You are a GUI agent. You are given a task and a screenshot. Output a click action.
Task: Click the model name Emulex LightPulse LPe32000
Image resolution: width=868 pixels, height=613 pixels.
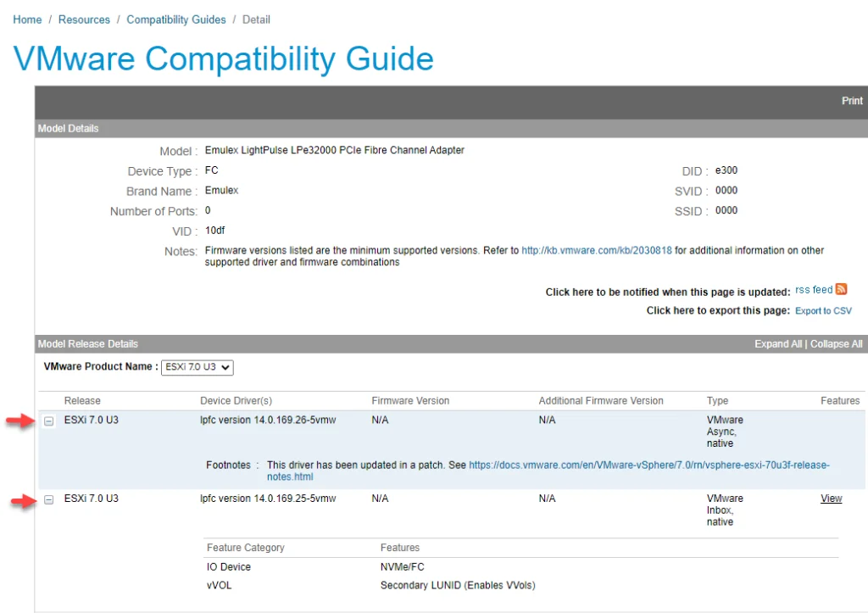click(x=334, y=150)
